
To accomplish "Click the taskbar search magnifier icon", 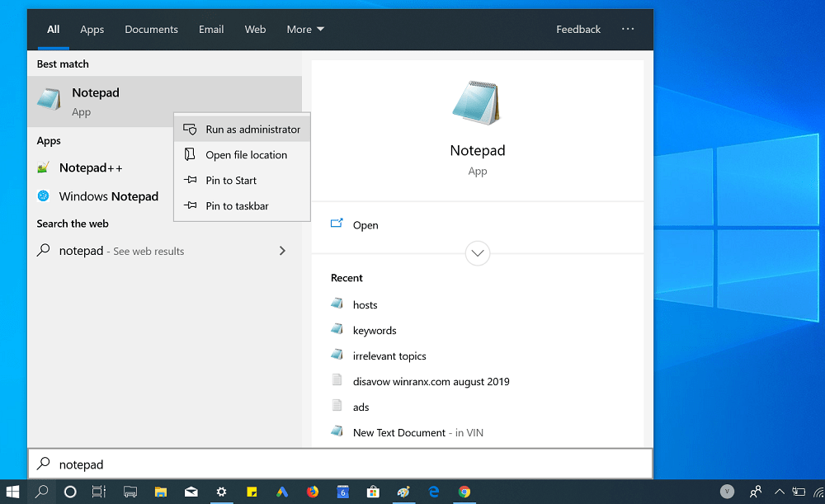I will (41, 492).
